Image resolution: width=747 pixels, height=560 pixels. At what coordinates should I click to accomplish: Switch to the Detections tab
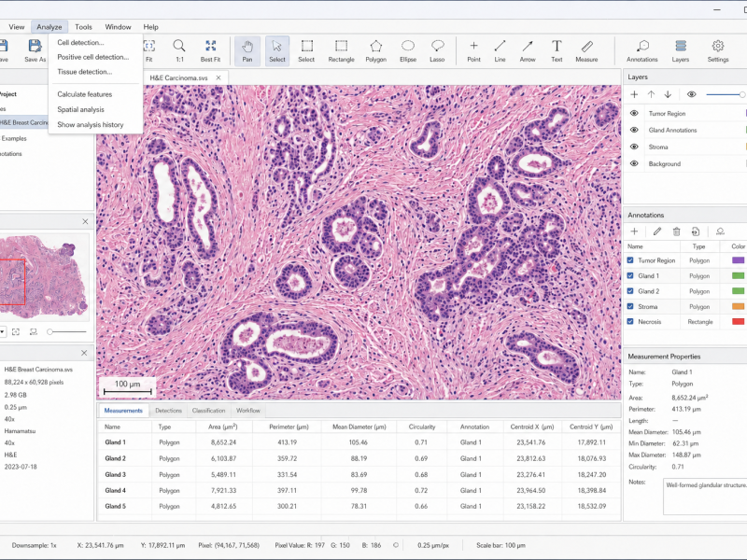click(168, 411)
